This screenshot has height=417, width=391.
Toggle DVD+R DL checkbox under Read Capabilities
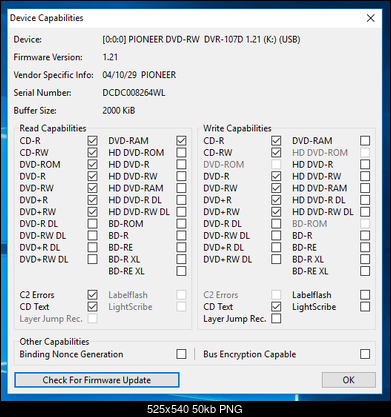click(92, 247)
